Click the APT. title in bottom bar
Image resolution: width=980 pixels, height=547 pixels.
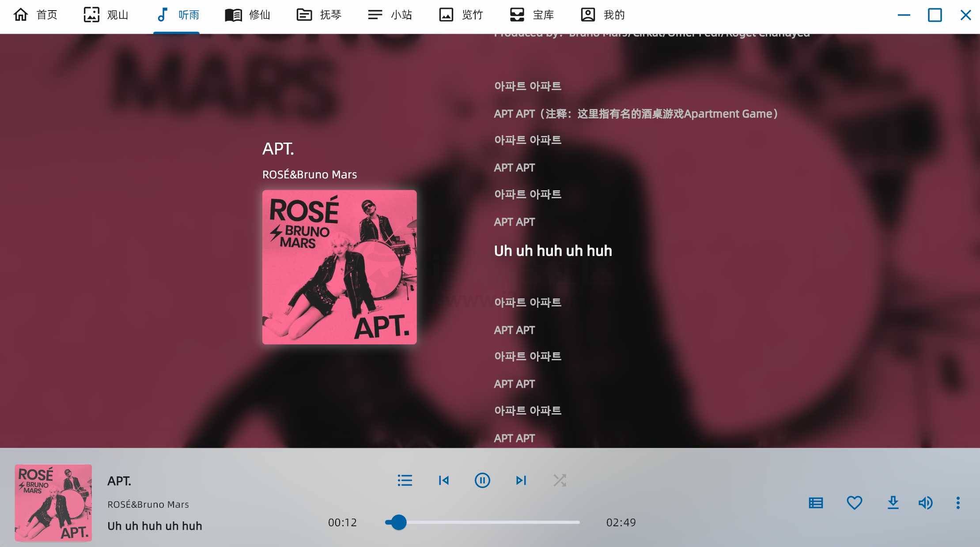pos(119,481)
